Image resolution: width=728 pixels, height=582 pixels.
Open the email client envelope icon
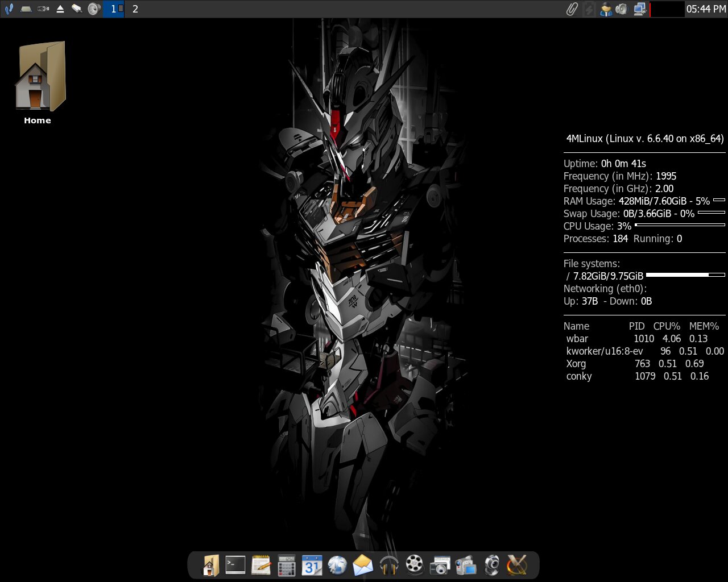coord(363,565)
